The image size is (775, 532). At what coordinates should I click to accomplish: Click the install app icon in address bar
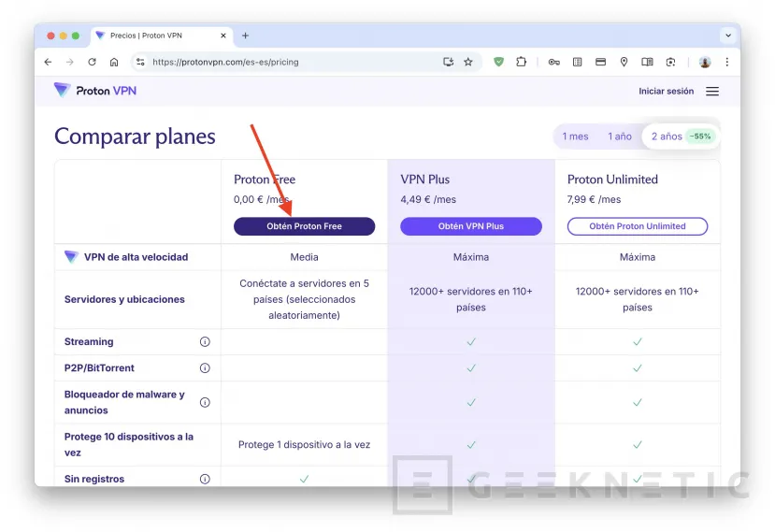tap(449, 62)
